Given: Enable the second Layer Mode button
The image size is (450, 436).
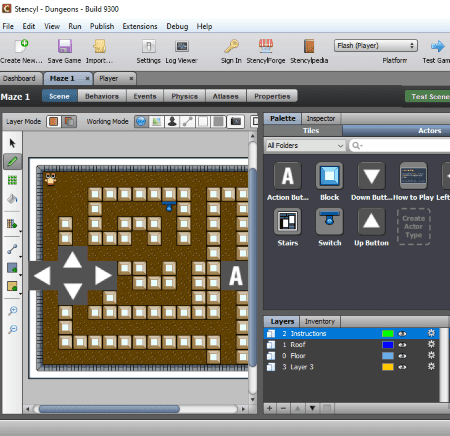Looking at the screenshot, I should click(x=69, y=121).
